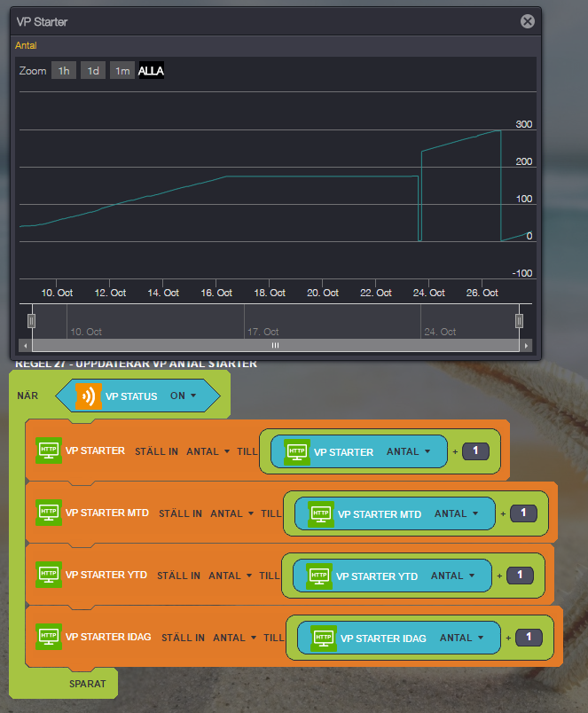Set chart zoom to 1d
This screenshot has height=713, width=588.
(93, 71)
